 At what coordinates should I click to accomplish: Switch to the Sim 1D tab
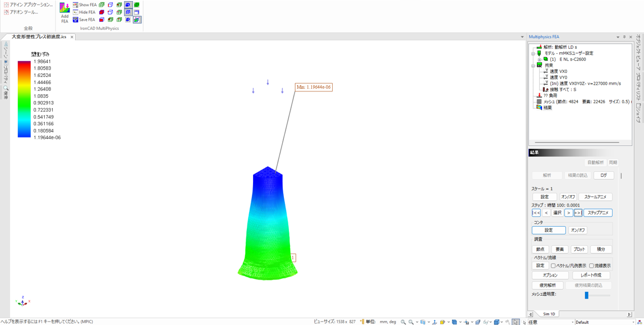pyautogui.click(x=549, y=314)
